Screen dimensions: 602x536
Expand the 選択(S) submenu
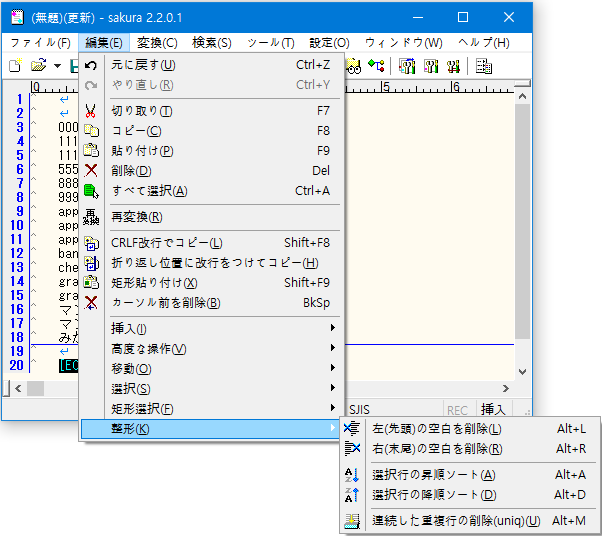(x=210, y=389)
